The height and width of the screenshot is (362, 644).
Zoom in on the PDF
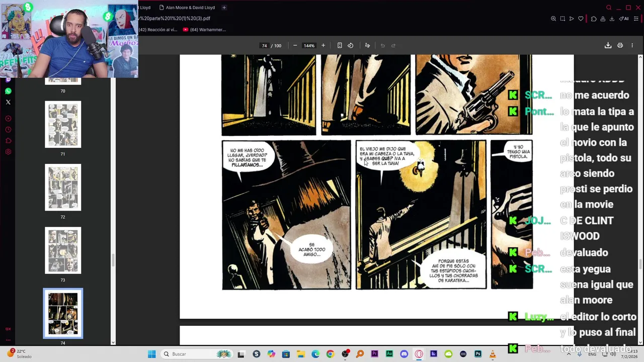click(323, 46)
